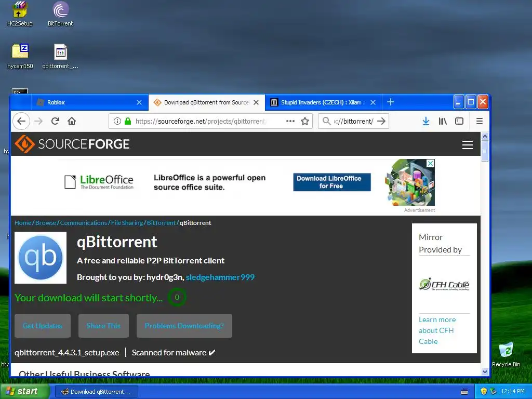Viewport: 532px width, 399px height.
Task: Close the LibreOffice advertisement
Action: point(430,163)
